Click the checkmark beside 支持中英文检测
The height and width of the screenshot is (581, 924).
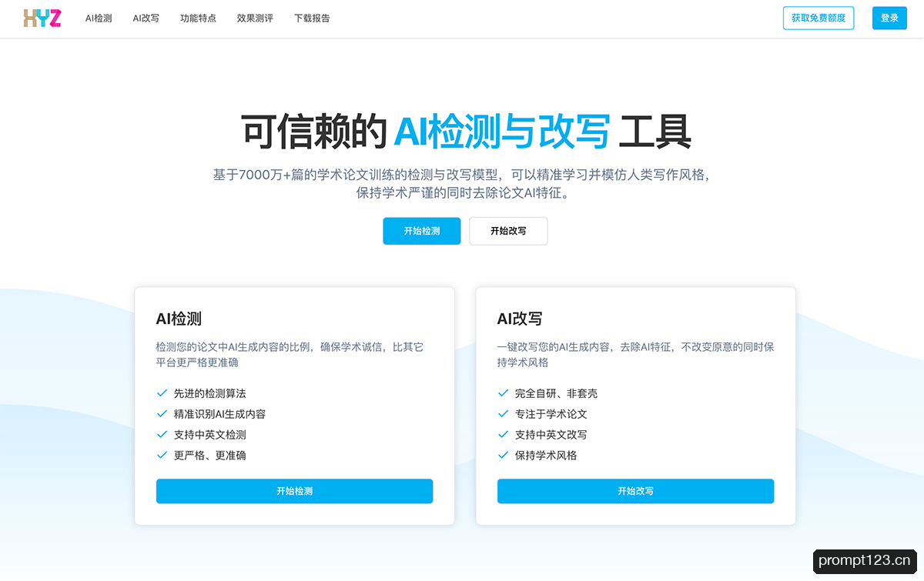click(162, 435)
